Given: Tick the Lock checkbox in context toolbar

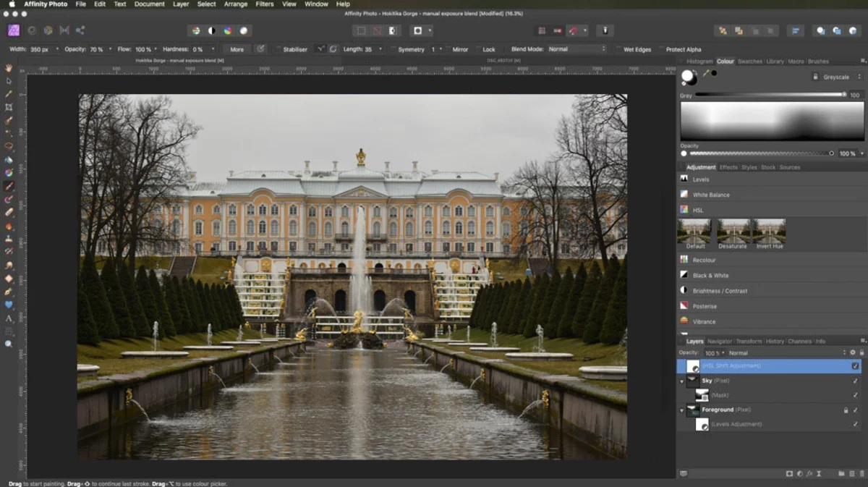Looking at the screenshot, I should 477,49.
